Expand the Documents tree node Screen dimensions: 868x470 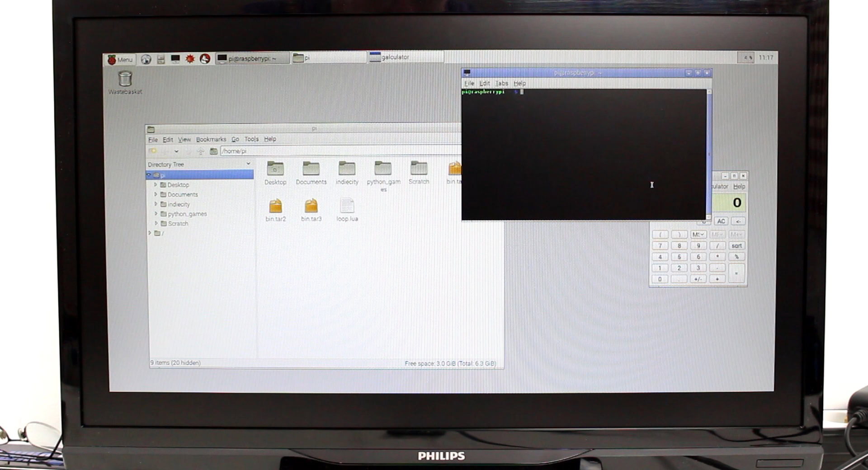click(x=156, y=194)
